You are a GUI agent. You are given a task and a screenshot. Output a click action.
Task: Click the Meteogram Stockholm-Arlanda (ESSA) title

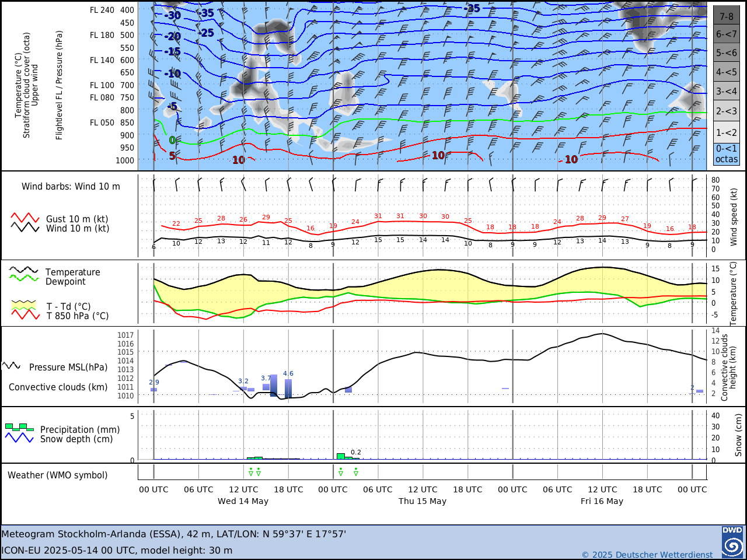[174, 534]
